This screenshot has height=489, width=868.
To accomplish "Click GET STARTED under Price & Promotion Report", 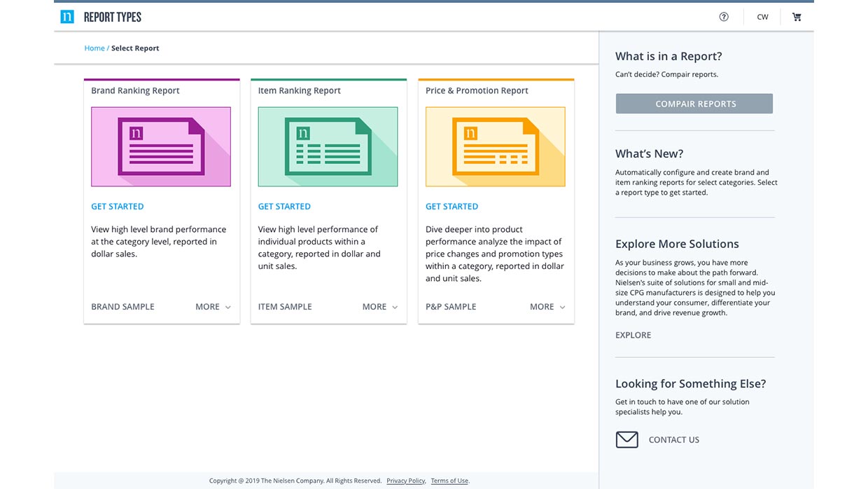I will tap(451, 207).
